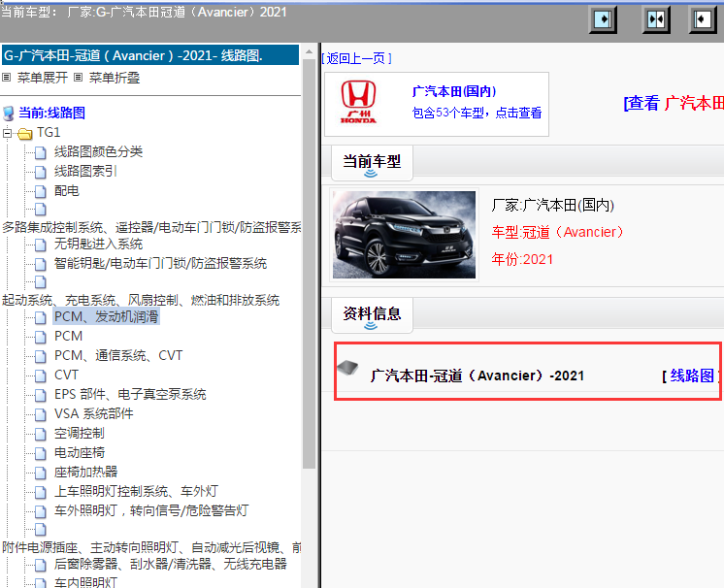Click the left-arrow panel layout button
This screenshot has height=588, width=724.
703,19
